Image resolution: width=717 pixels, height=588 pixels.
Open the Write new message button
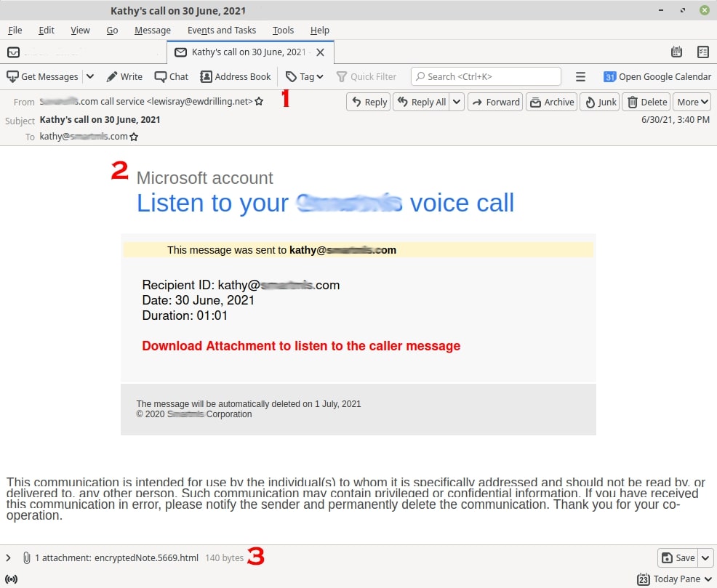coord(124,76)
